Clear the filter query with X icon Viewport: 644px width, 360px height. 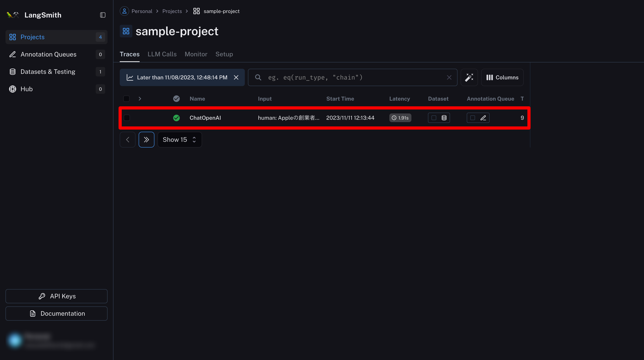coord(449,78)
